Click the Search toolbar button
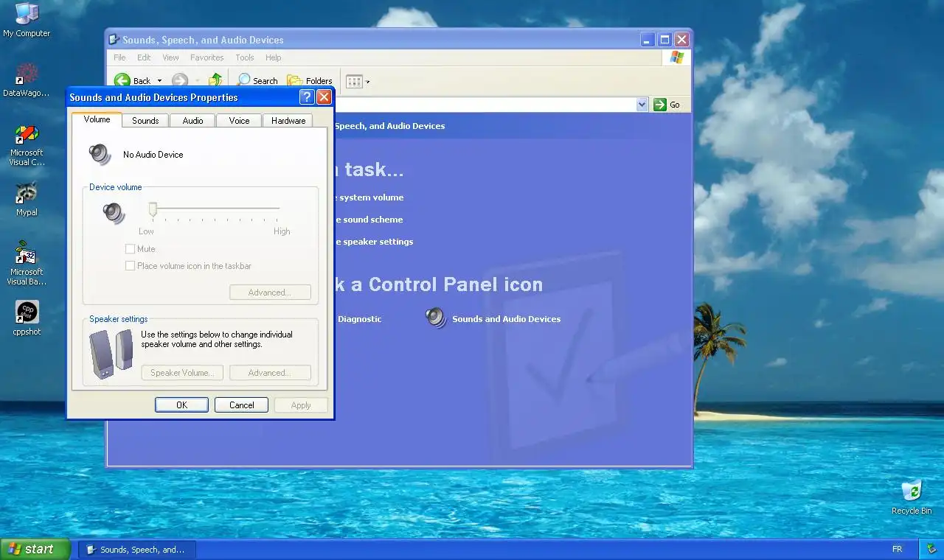Viewport: 944px width, 560px height. pos(257,80)
